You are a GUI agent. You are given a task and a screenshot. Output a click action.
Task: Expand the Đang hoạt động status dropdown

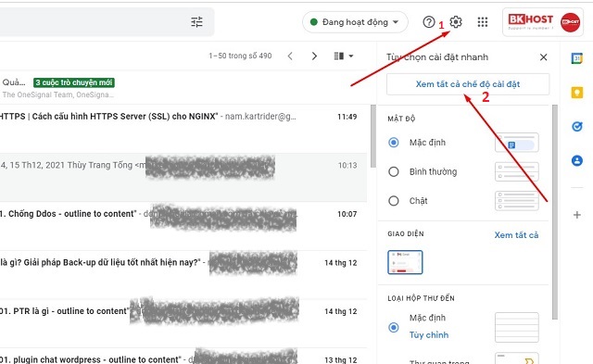pyautogui.click(x=355, y=22)
